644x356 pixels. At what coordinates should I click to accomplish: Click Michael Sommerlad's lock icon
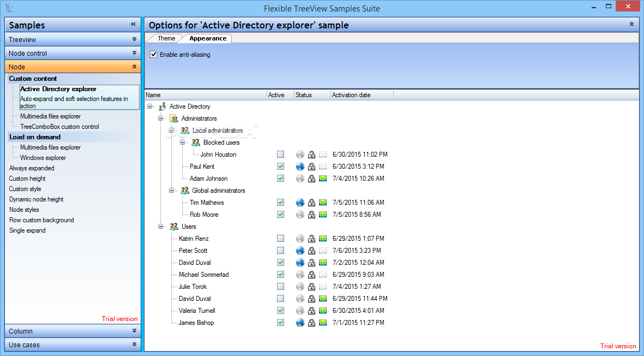312,275
